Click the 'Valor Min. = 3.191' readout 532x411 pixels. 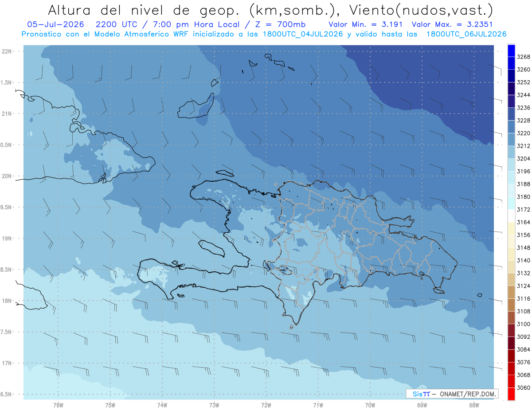(366, 24)
